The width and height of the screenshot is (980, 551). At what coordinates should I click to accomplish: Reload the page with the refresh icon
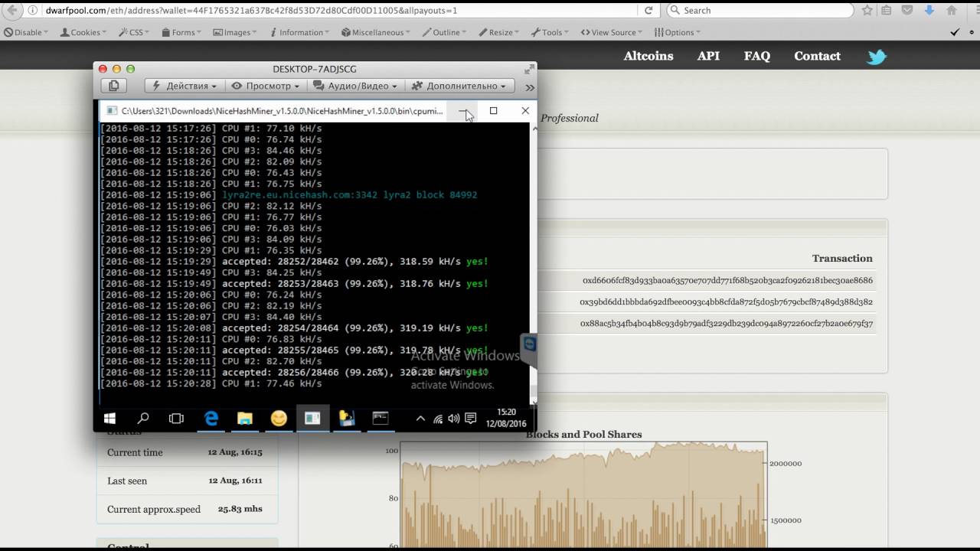coord(648,11)
